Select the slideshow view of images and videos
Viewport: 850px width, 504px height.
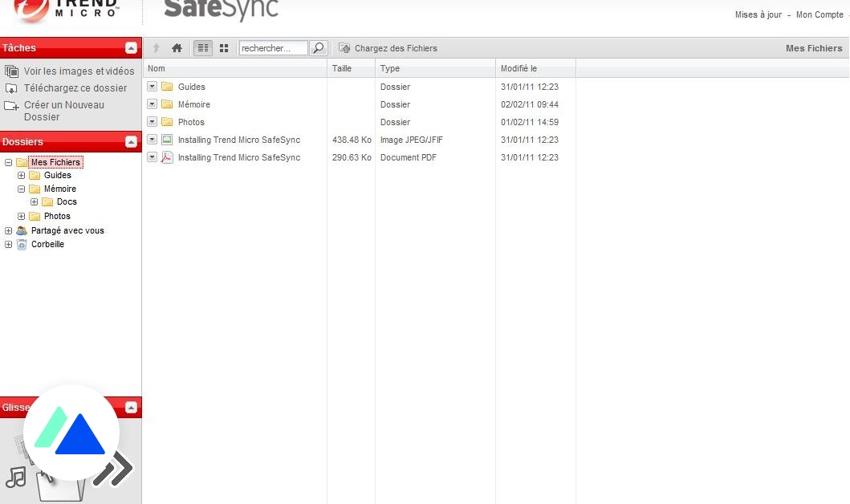pyautogui.click(x=11, y=71)
